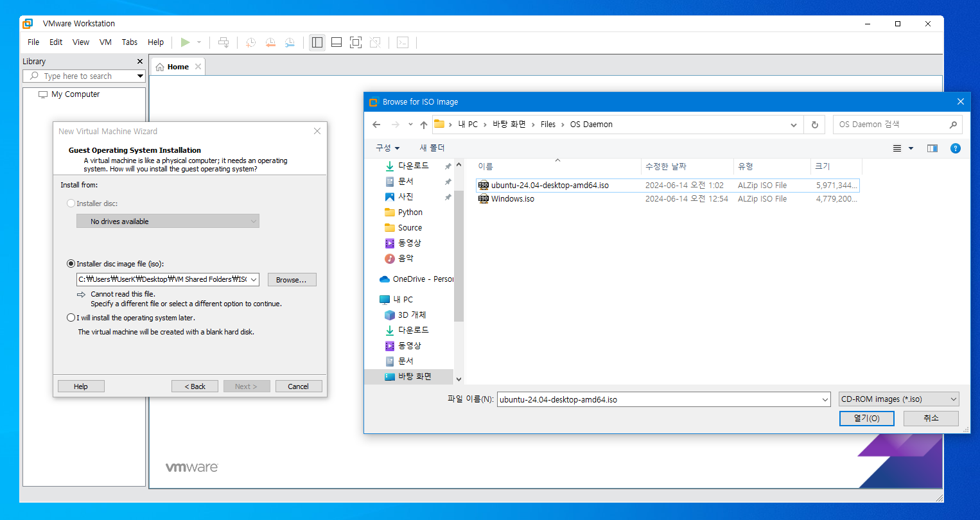
Task: Toggle the preview pane icon
Action: point(932,148)
